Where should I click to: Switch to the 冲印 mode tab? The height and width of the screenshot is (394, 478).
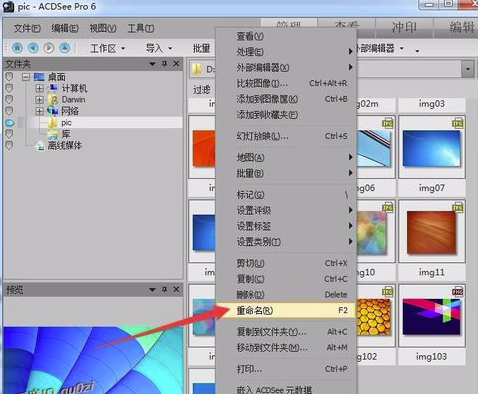(x=404, y=27)
